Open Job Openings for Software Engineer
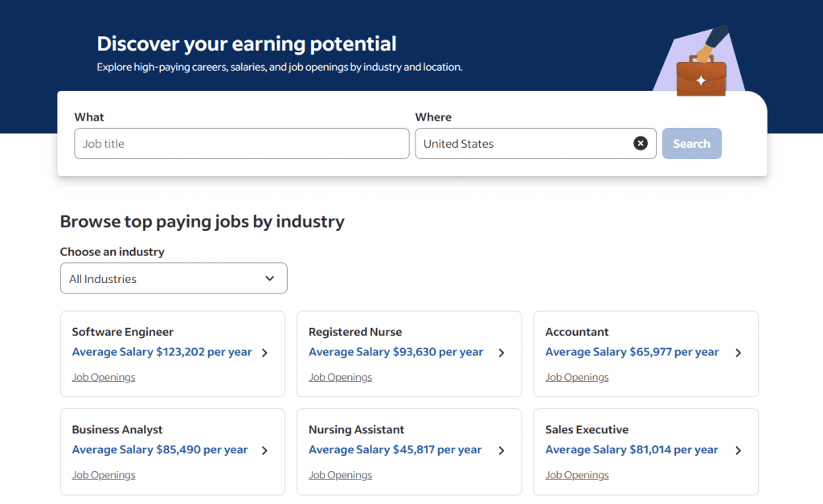823x504 pixels. point(103,376)
